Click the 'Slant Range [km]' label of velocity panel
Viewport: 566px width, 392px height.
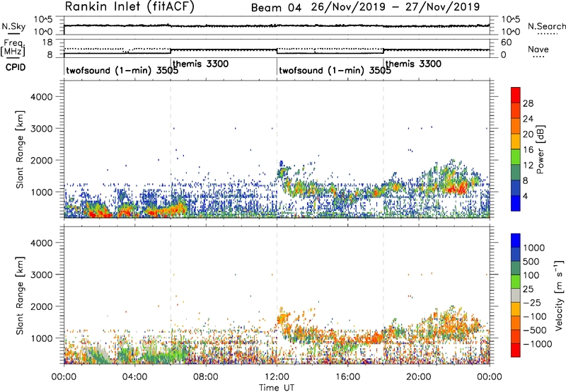pos(20,296)
